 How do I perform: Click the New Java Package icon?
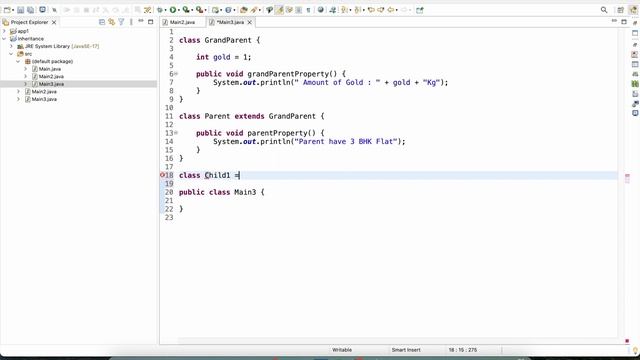pos(215,10)
